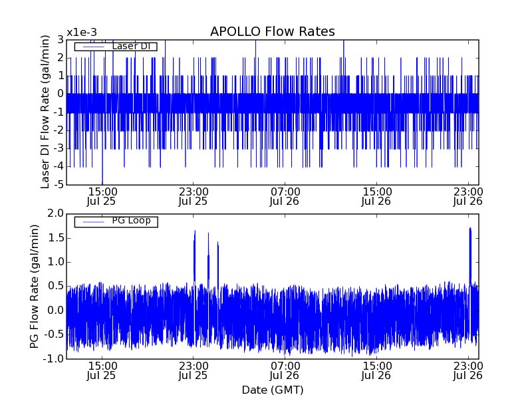Click the blue line sample in Laser DI legend

pyautogui.click(x=92, y=47)
